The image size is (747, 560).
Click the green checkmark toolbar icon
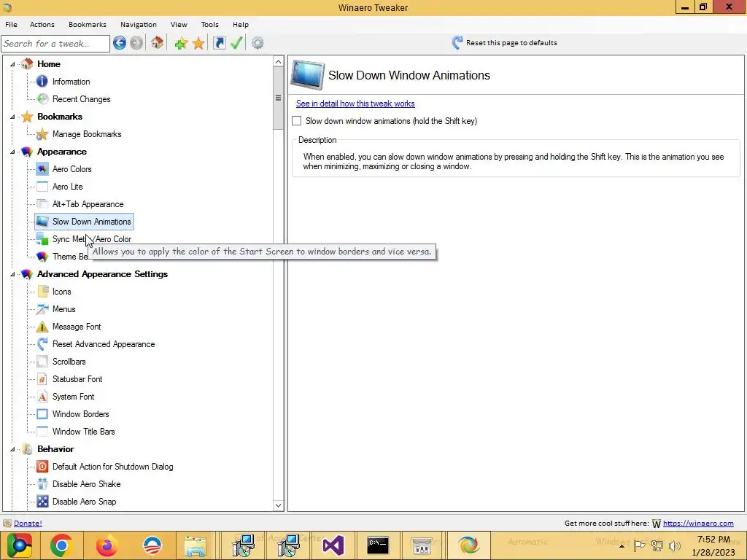237,43
